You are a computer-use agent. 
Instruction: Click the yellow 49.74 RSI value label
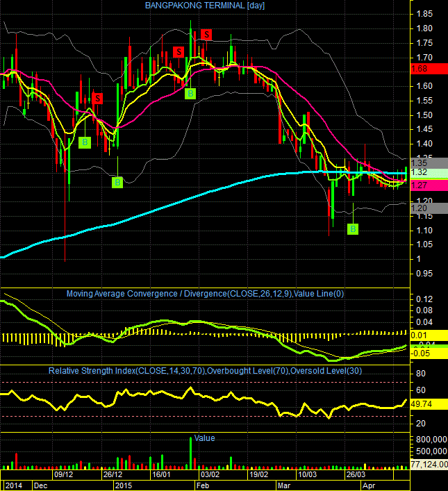(429, 404)
